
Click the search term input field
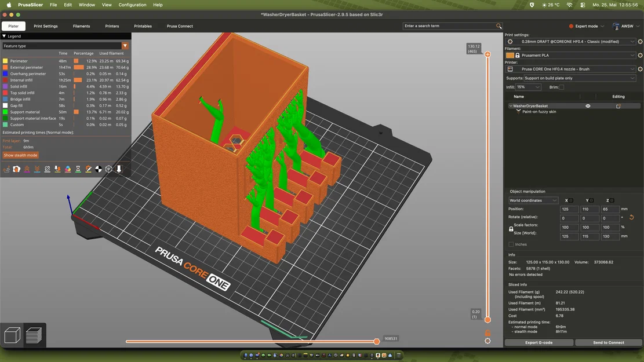click(x=449, y=26)
